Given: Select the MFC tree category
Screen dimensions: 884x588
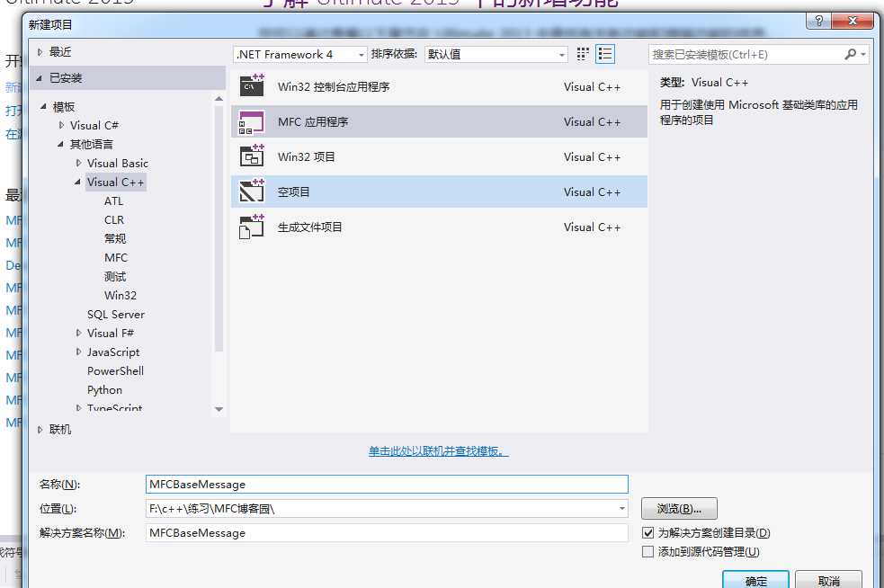Looking at the screenshot, I should click(116, 258).
